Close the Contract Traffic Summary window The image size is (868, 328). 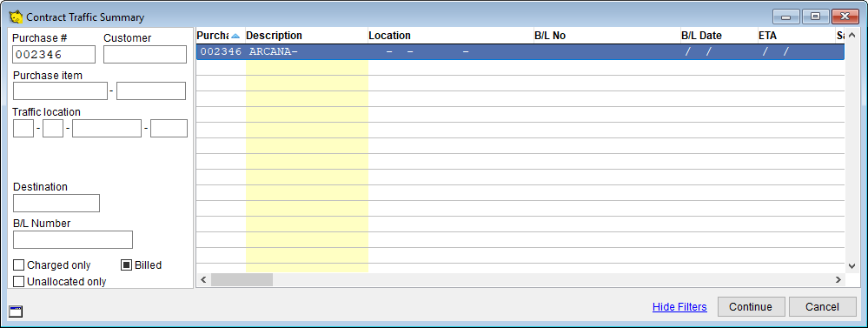pyautogui.click(x=845, y=17)
